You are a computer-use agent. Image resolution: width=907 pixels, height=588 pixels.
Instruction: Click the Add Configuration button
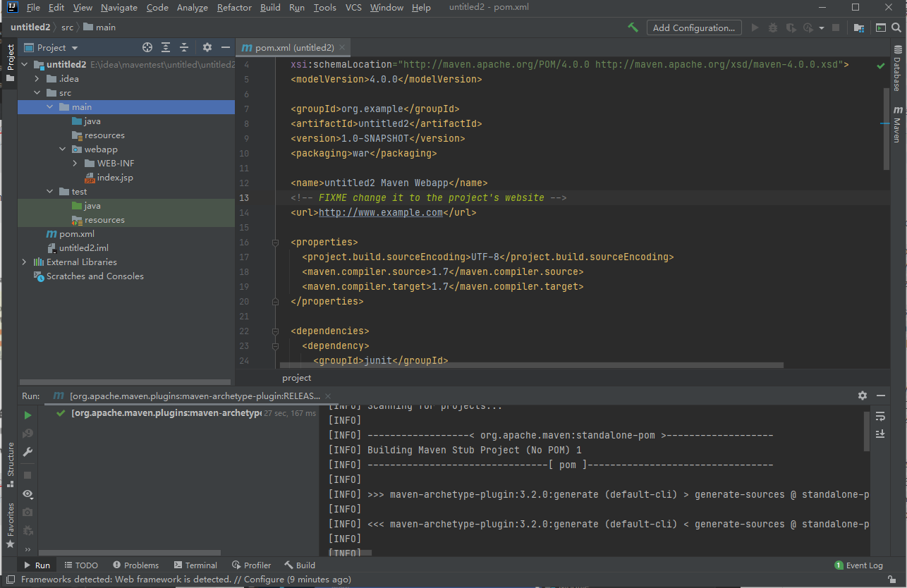694,27
